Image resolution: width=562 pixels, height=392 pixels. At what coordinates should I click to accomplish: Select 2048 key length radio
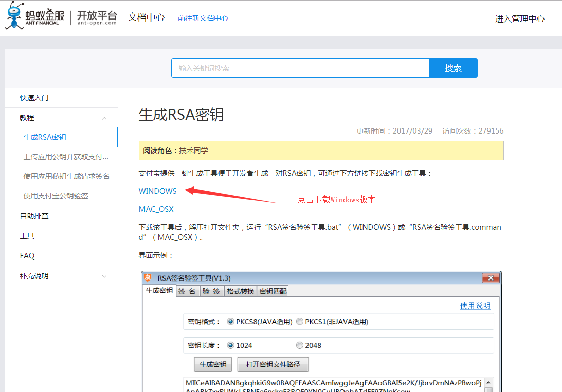300,345
